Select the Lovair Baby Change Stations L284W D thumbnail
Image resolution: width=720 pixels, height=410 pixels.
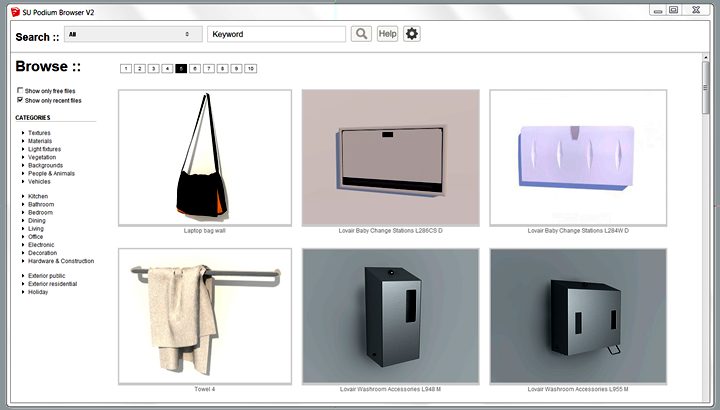coord(578,157)
